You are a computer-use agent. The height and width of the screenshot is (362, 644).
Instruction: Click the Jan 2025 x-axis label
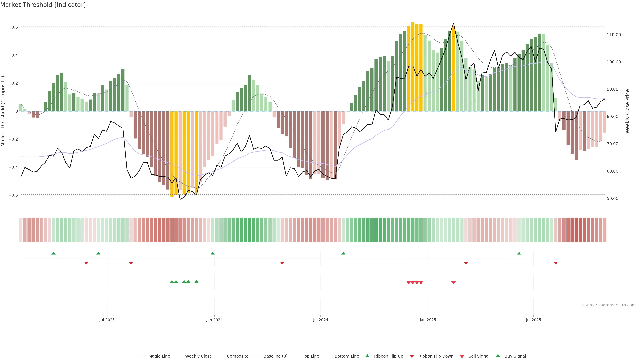(x=428, y=320)
